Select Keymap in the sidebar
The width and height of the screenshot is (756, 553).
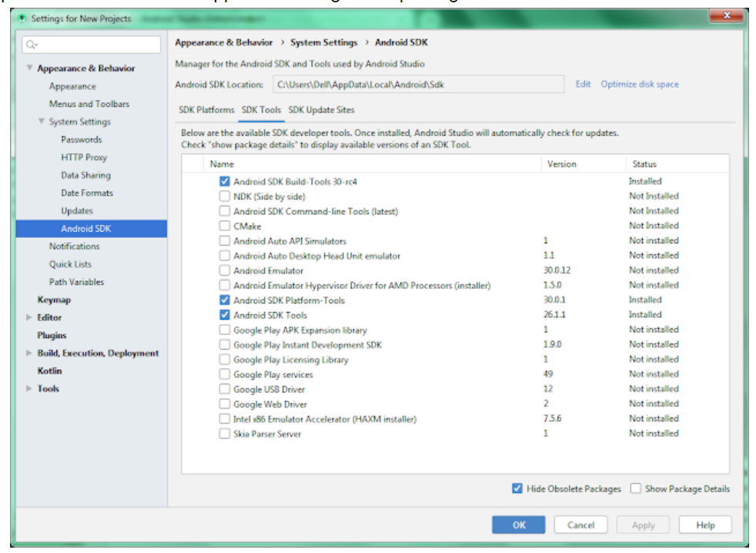click(54, 300)
